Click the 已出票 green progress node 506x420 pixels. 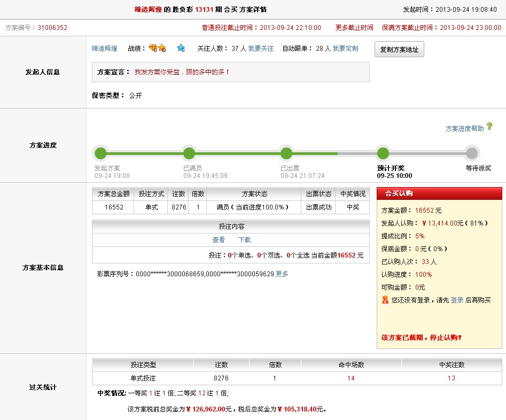coord(286,154)
